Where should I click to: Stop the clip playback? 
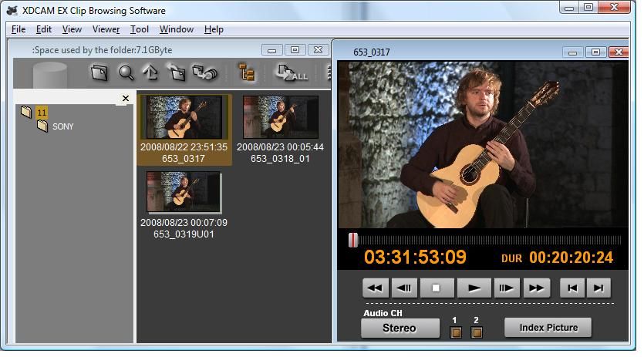pos(437,288)
